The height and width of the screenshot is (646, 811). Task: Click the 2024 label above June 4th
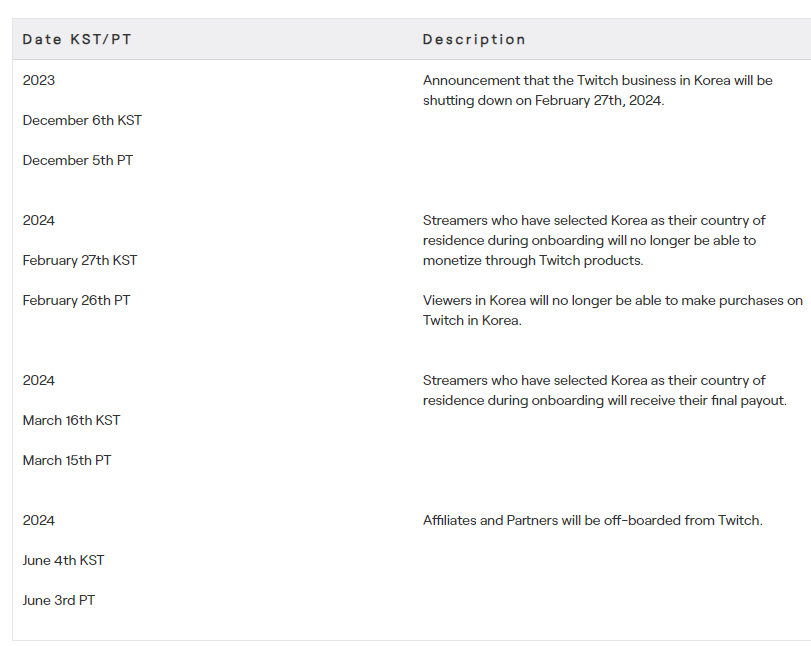39,520
